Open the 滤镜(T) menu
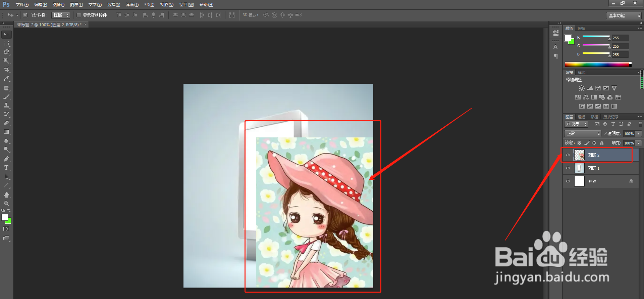 click(x=132, y=5)
